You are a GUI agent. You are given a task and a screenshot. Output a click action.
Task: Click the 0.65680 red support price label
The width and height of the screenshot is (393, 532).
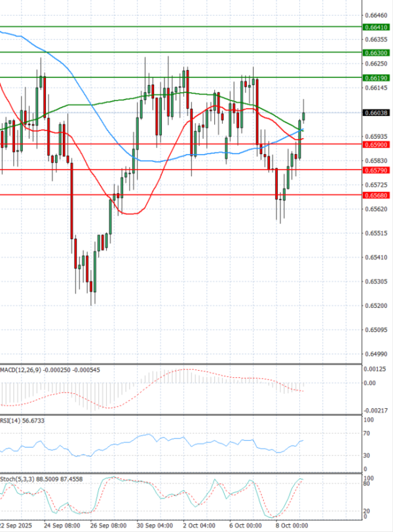click(x=377, y=195)
